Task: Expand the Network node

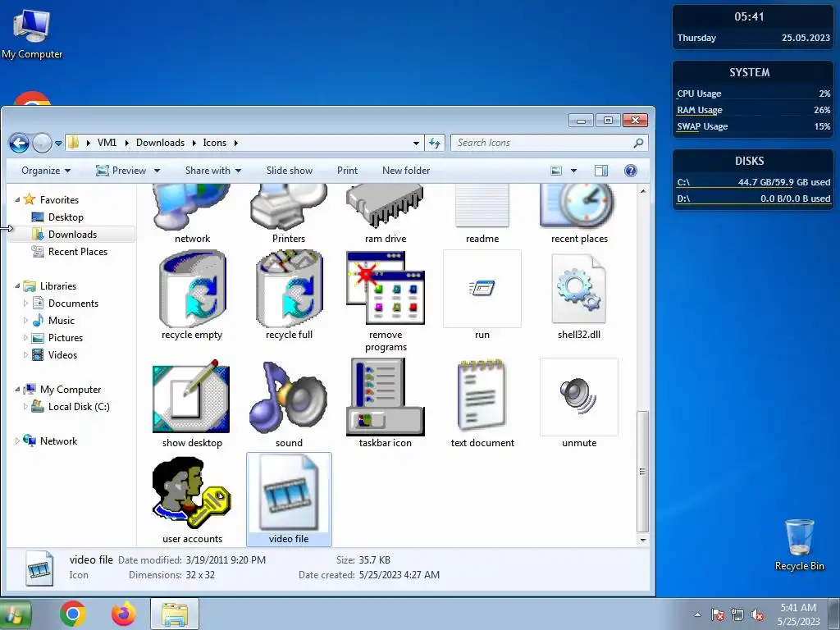Action: pos(17,441)
